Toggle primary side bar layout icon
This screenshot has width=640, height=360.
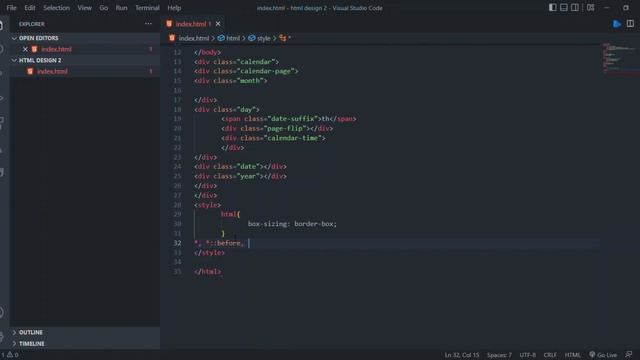pos(552,7)
